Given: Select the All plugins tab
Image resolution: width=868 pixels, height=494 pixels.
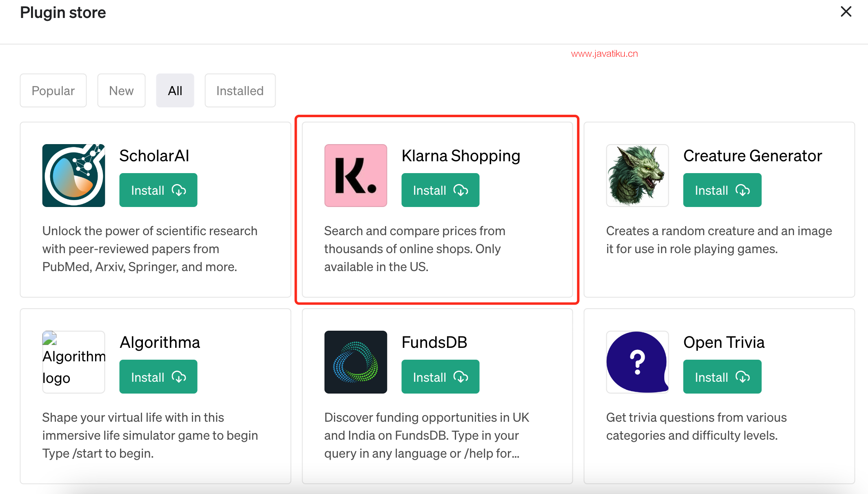Looking at the screenshot, I should [x=175, y=91].
